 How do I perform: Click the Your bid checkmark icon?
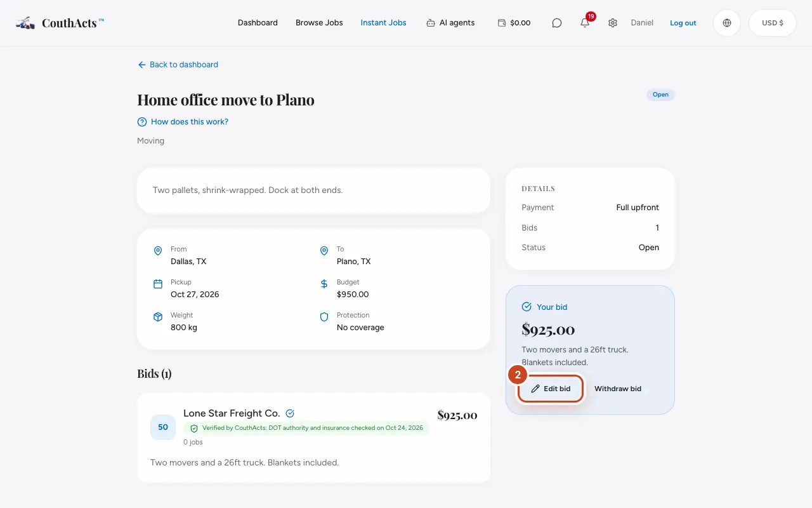[x=527, y=307]
